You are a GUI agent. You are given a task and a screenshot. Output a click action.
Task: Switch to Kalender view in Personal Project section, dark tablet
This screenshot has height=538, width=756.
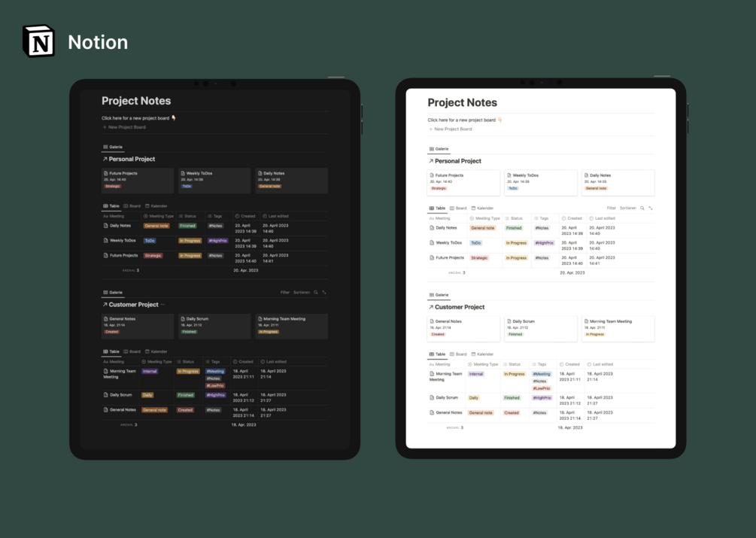coord(156,206)
